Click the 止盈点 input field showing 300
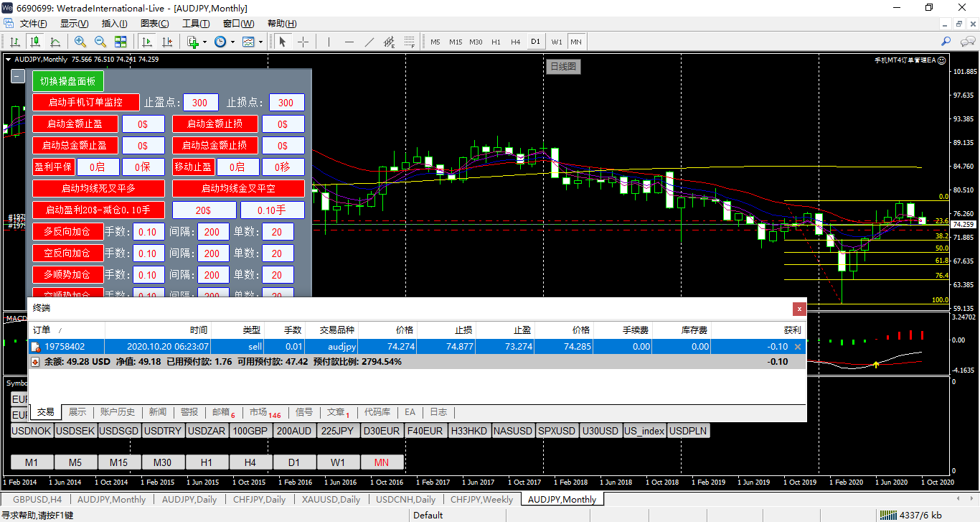The image size is (980, 522). (200, 102)
